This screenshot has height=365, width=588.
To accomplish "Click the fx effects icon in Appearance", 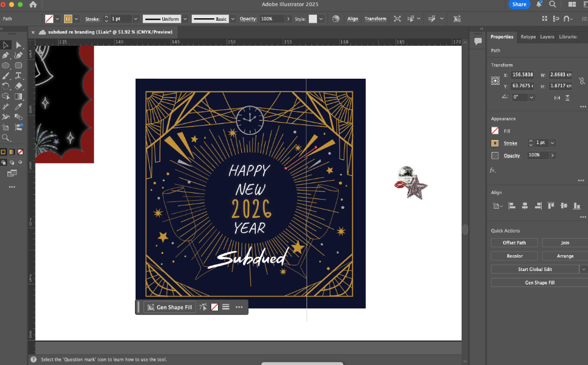I will (493, 170).
